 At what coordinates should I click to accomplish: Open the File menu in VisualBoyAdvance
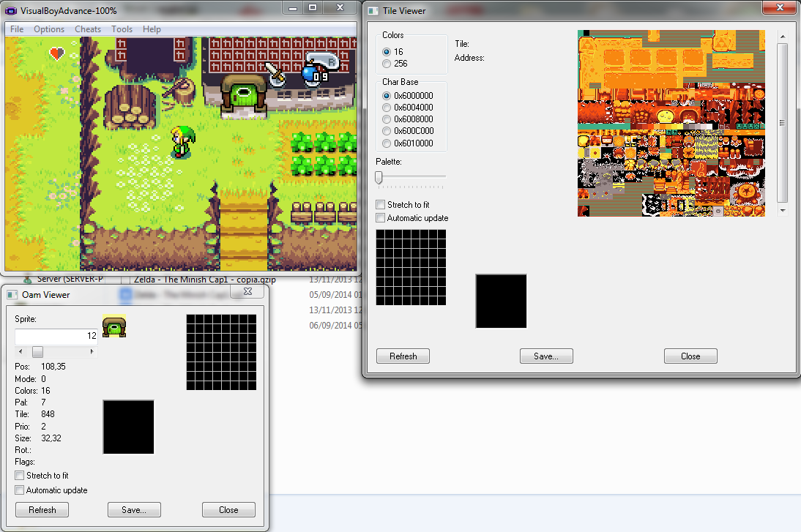17,29
